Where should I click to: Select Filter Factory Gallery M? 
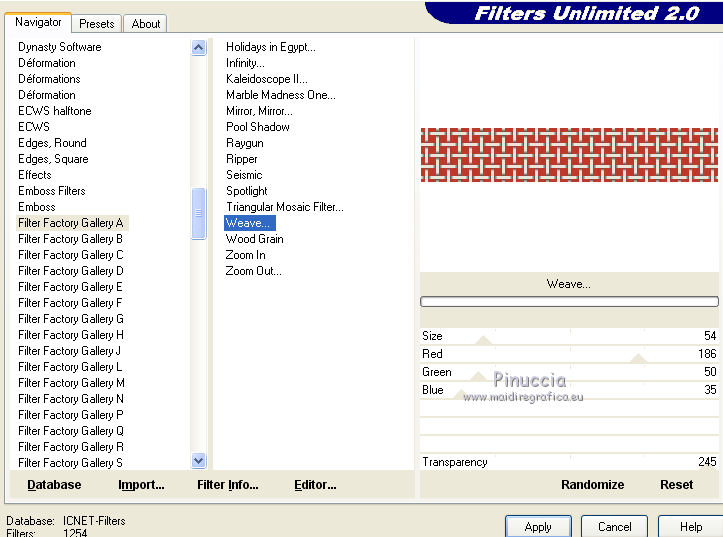coord(71,383)
